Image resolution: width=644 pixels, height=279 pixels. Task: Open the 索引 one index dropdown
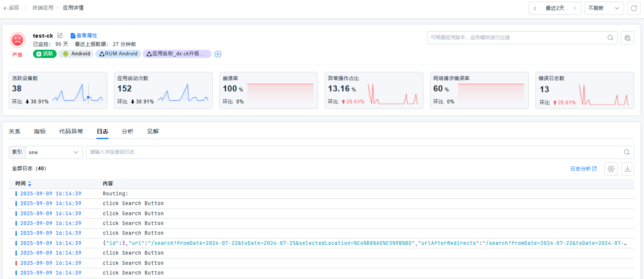pyautogui.click(x=54, y=152)
